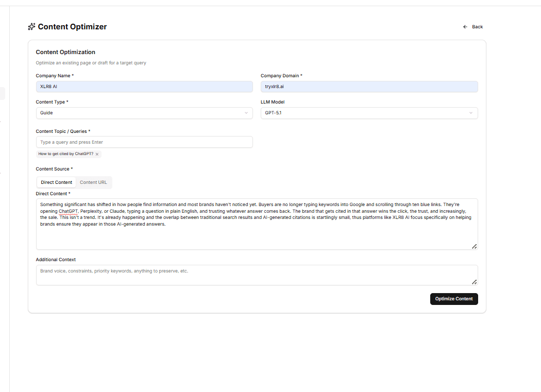Focus the Company Domain field
Image resolution: width=541 pixels, height=392 pixels.
[369, 87]
